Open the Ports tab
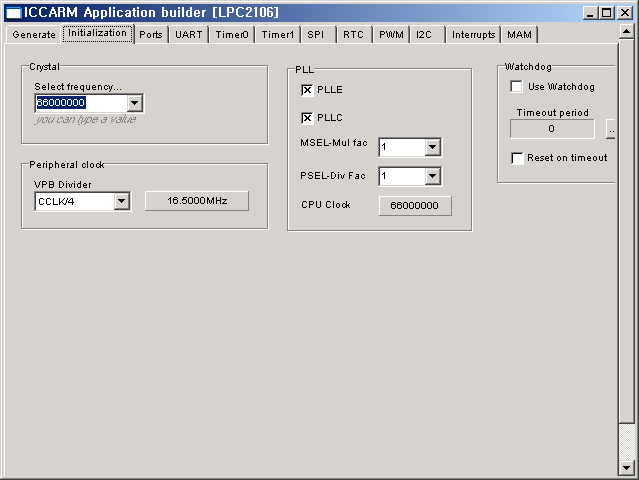Viewport: 639px width, 480px height. click(151, 35)
